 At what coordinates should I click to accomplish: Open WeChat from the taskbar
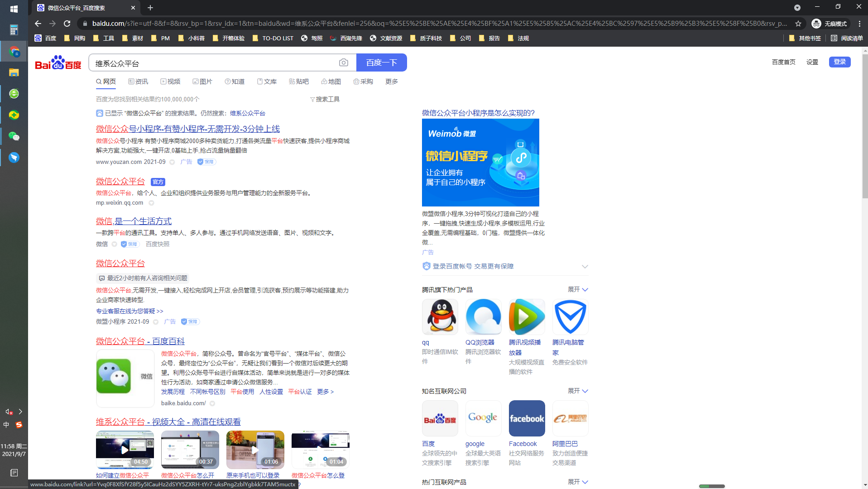click(x=14, y=136)
